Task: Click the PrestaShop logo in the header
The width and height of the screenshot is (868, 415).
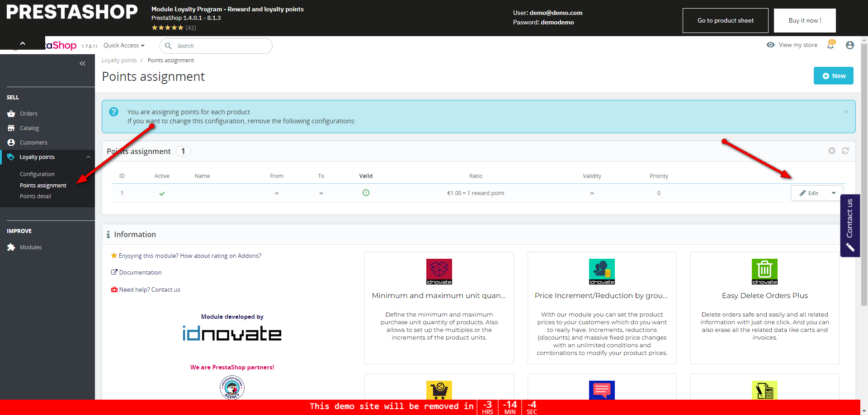Action: tap(72, 12)
